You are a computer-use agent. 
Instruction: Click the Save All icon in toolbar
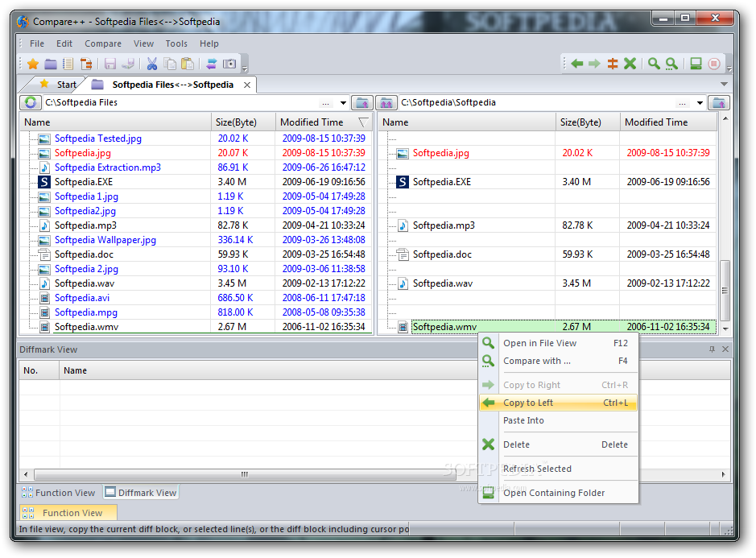point(128,64)
